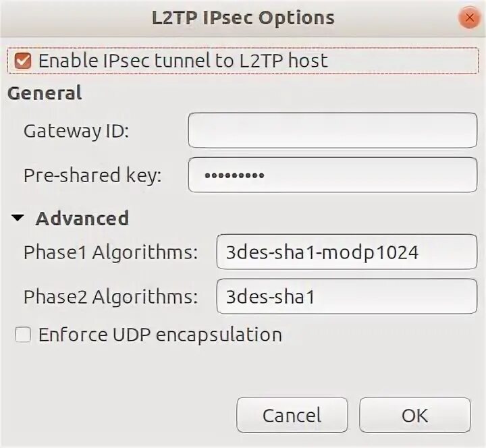Click the Advanced expander label text
486x448 pixels.
tap(82, 219)
